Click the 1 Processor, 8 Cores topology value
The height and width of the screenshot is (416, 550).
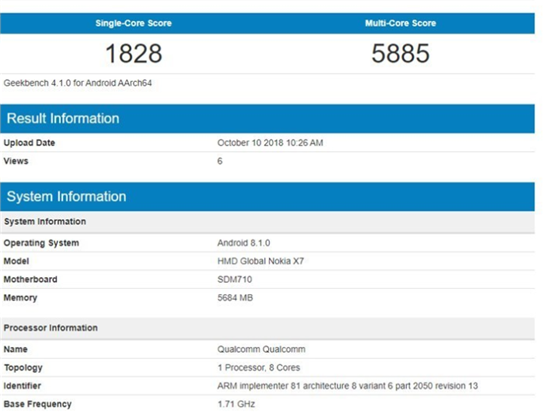point(259,367)
